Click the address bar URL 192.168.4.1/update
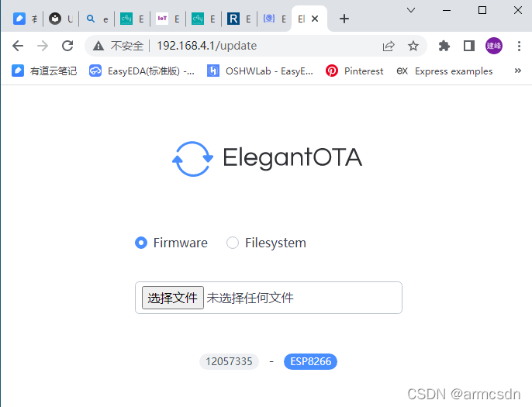The height and width of the screenshot is (407, 532). click(206, 46)
